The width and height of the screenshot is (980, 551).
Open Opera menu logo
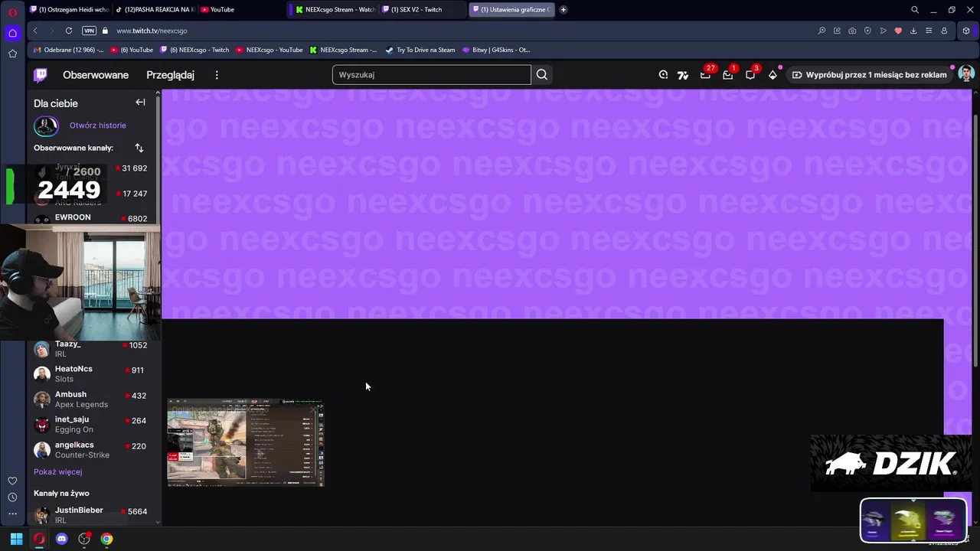tap(13, 11)
